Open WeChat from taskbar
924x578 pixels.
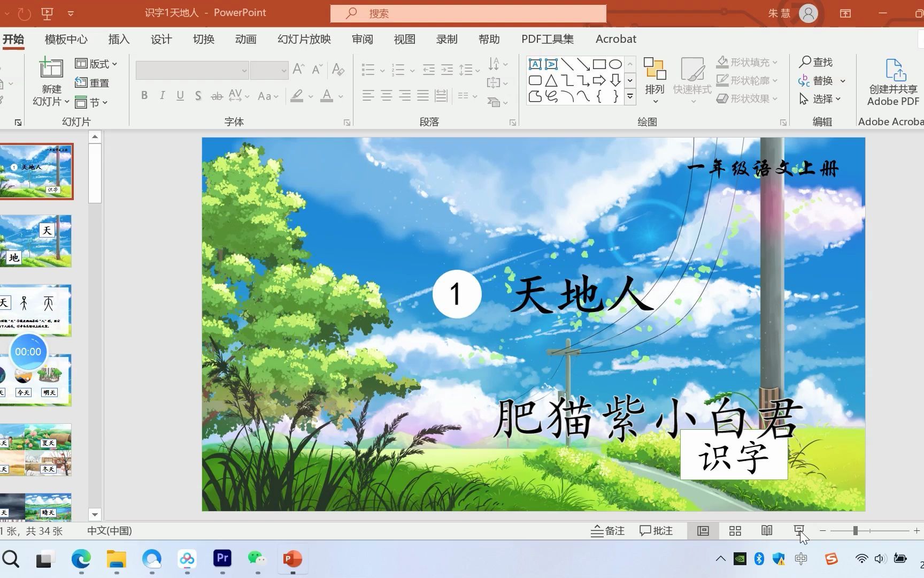click(257, 559)
